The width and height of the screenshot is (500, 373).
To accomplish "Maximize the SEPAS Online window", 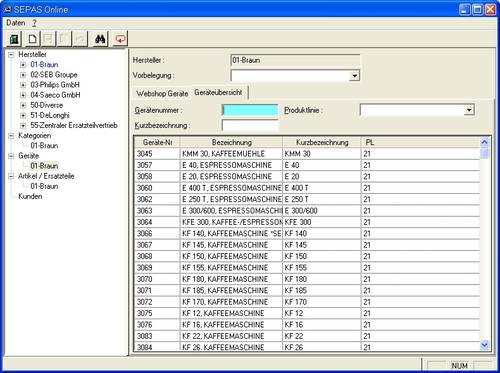I will point(477,9).
